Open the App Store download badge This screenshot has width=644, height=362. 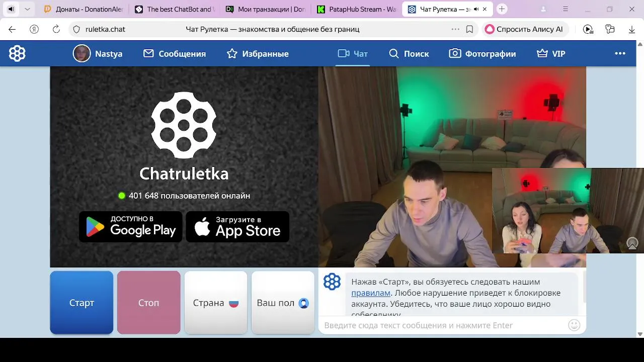[x=237, y=227]
